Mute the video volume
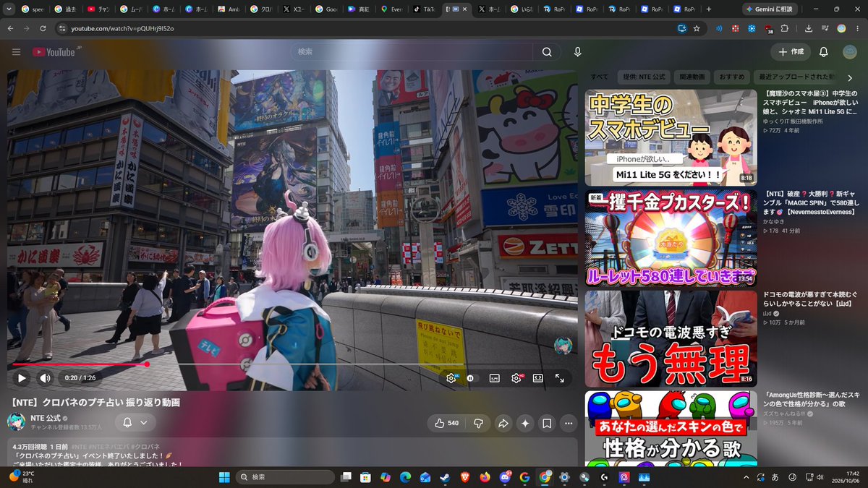Image resolution: width=868 pixels, height=488 pixels. (45, 378)
